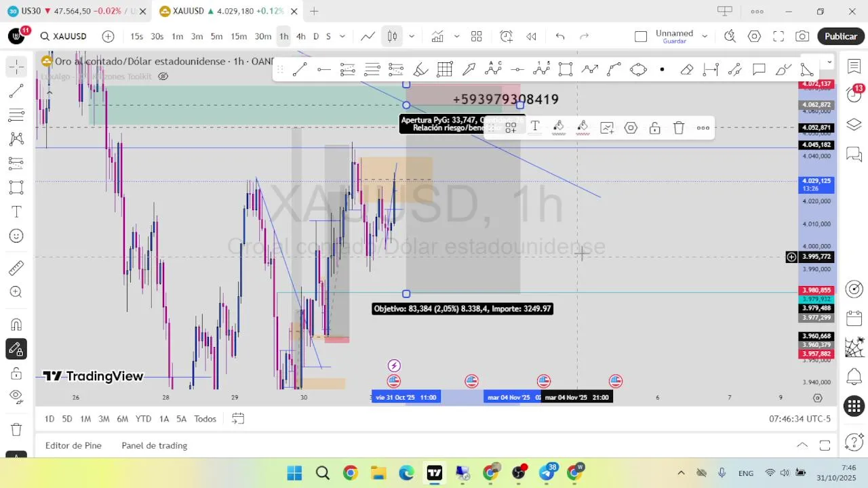The image size is (868, 488).
Task: Select the zoom-in magnifier tool
Action: point(16,292)
